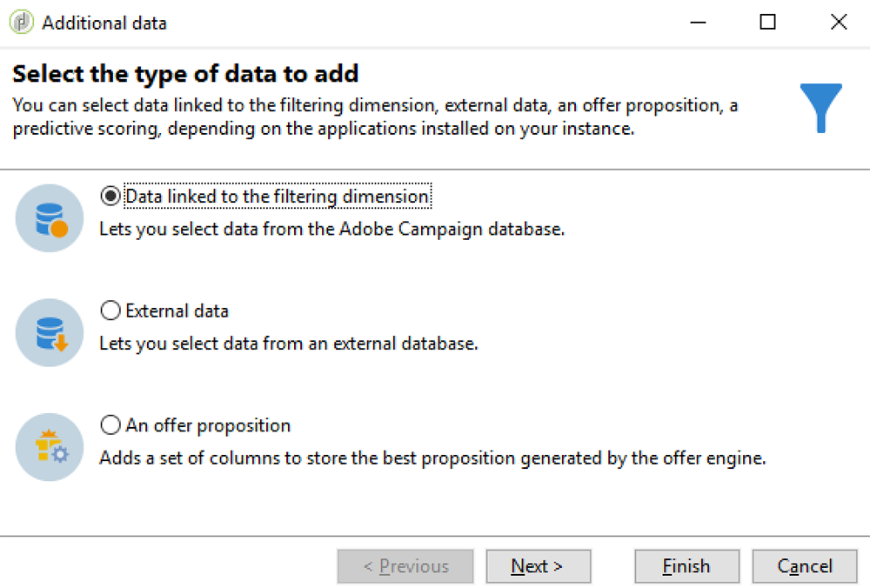Screen dimensions: 870x588
Task: Click the greyed-out Previous button
Action: coord(405,566)
